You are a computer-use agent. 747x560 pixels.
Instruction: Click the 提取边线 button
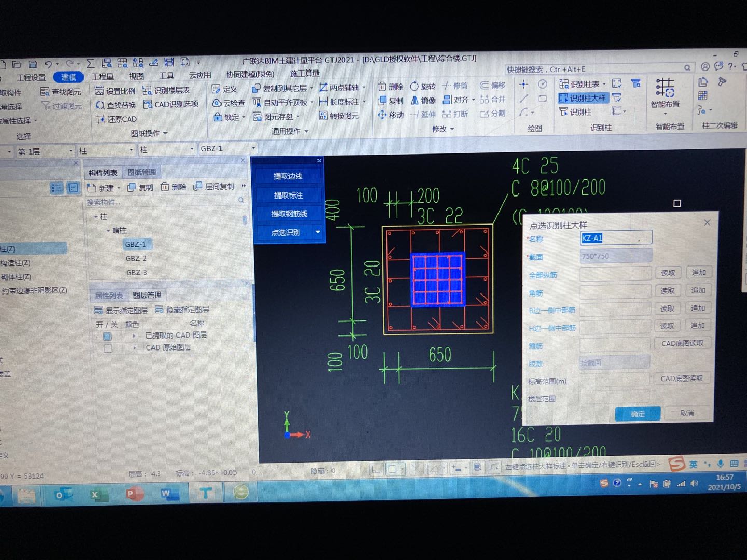tap(288, 176)
